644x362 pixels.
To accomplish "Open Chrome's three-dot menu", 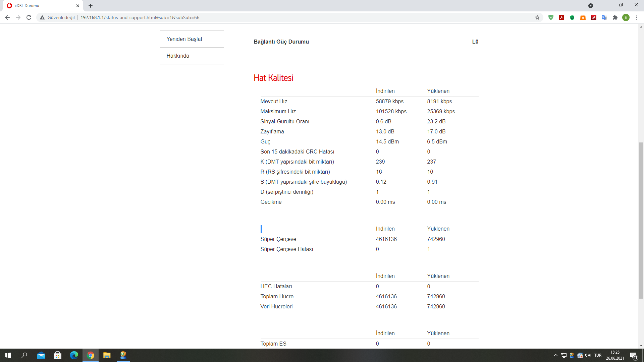I will coord(637,17).
